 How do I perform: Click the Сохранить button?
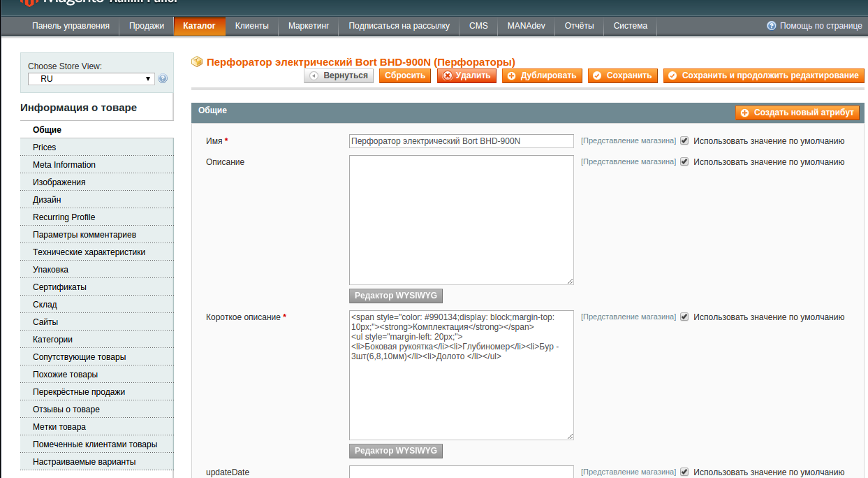pyautogui.click(x=623, y=75)
